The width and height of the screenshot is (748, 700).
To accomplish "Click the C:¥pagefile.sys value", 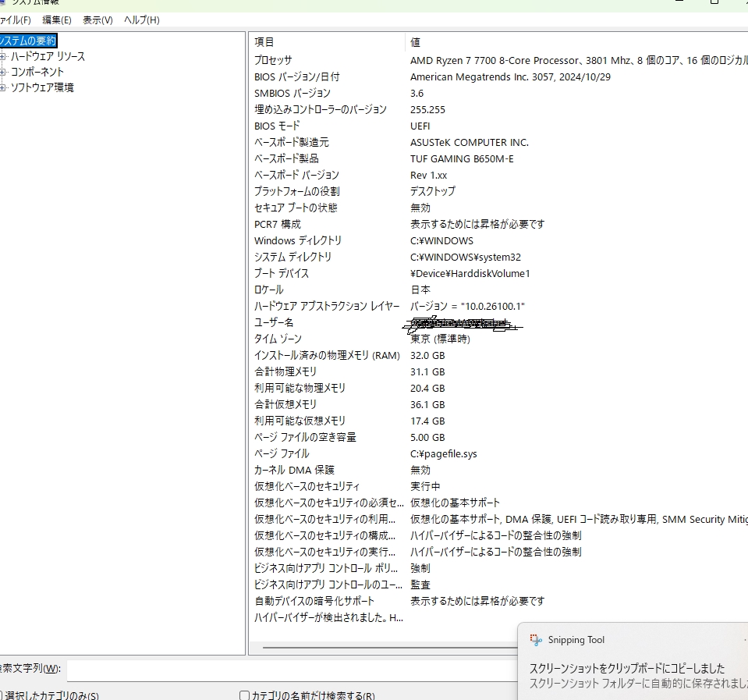I will click(444, 453).
